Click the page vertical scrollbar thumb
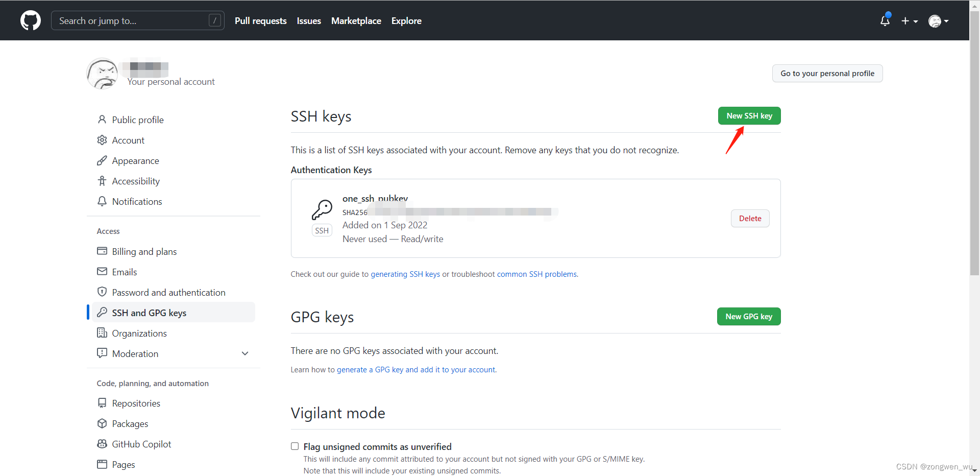This screenshot has height=476, width=980. coord(975,144)
